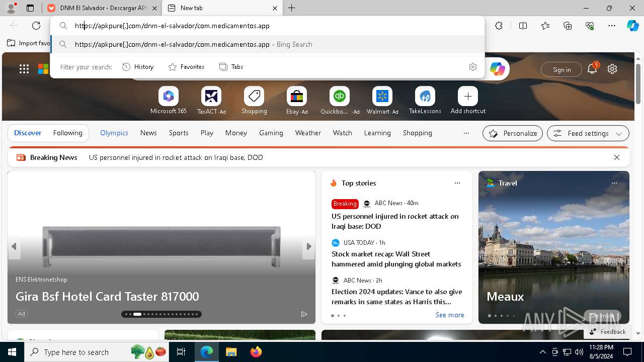The width and height of the screenshot is (644, 362).
Task: Close the DNM El Salvador tab
Action: (155, 8)
